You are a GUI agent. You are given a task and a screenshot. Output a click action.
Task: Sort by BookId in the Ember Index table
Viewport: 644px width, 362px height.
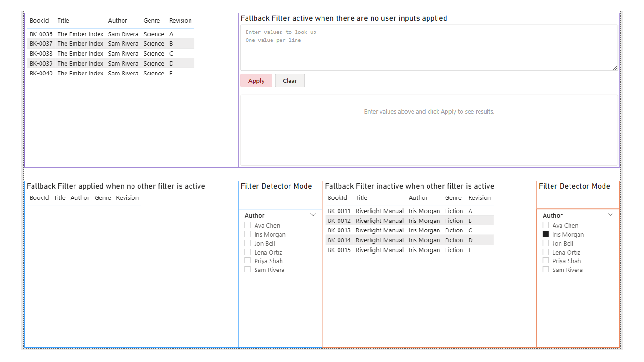(39, 21)
